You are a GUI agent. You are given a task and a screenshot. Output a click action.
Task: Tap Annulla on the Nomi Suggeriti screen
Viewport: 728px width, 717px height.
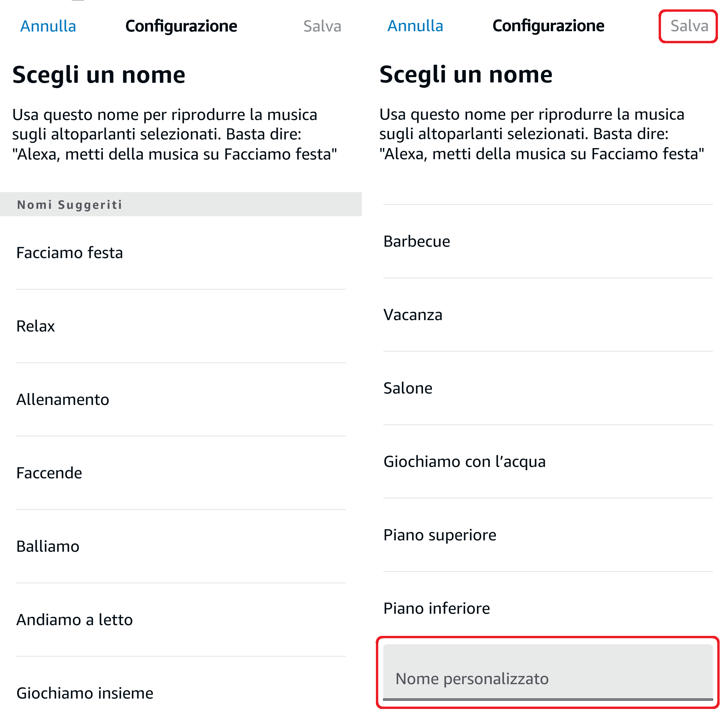click(x=48, y=26)
